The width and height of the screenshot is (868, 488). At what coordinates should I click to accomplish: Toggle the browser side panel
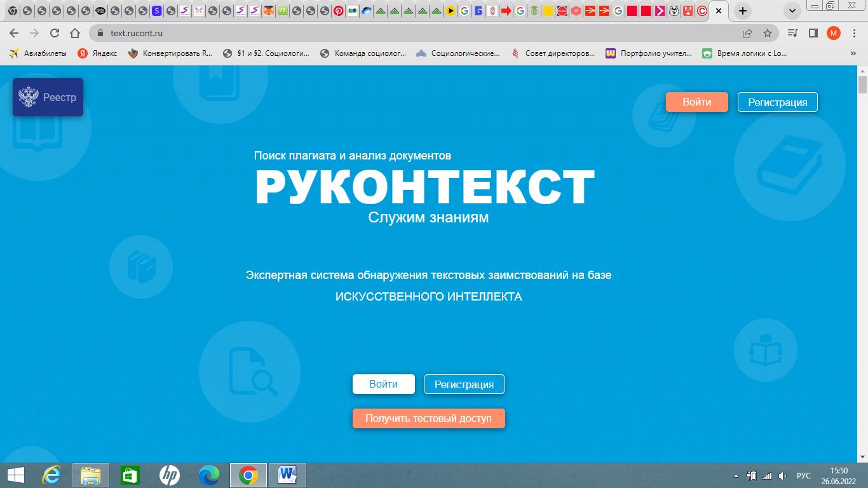(x=813, y=33)
